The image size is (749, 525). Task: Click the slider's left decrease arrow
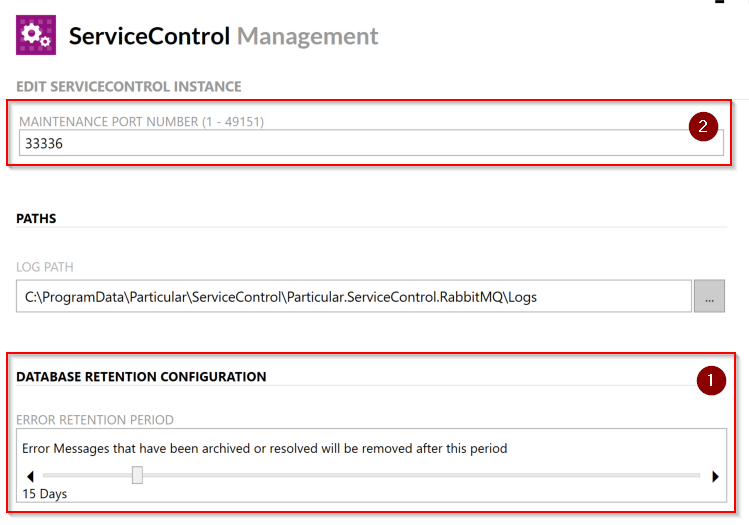point(30,477)
